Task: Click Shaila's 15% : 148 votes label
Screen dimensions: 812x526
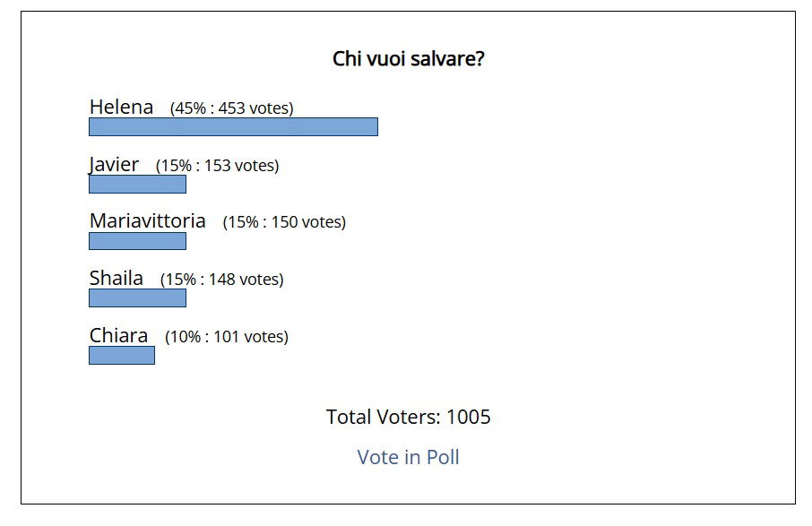Action: click(222, 280)
